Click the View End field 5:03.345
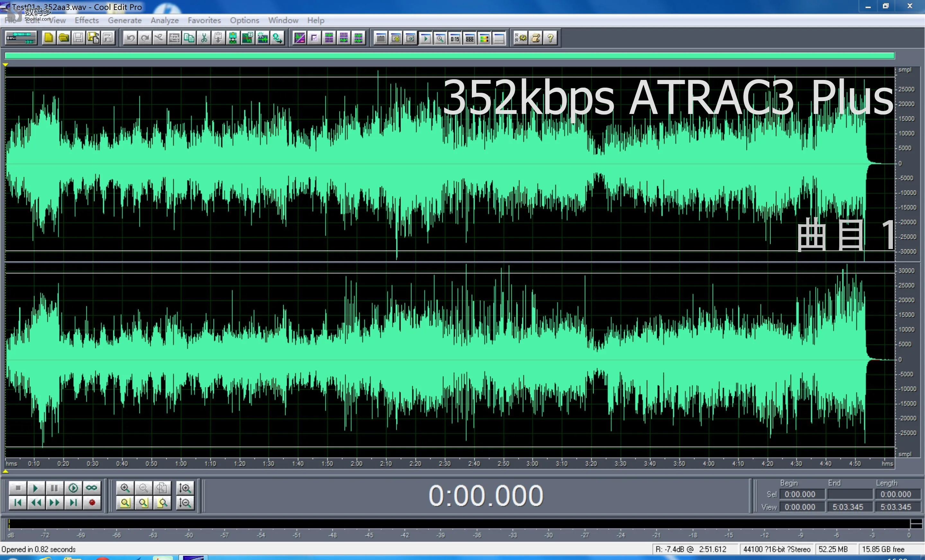Screen dimensions: 925x560 coord(850,507)
